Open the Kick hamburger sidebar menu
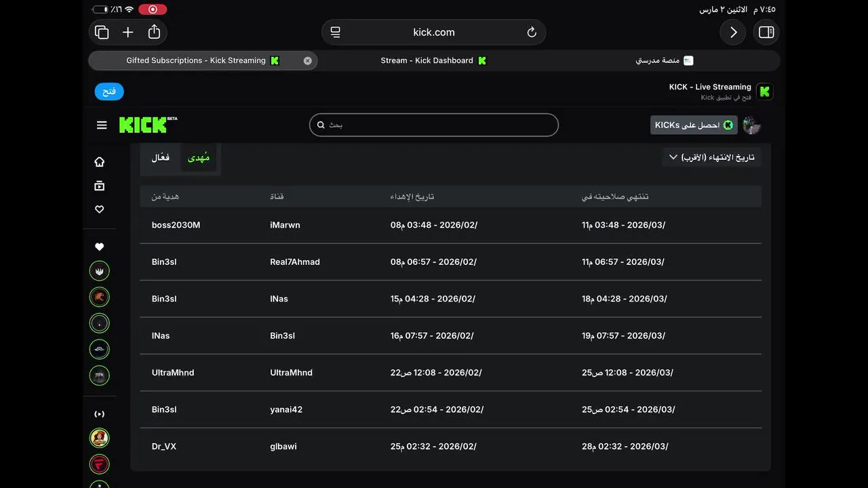868x488 pixels. pos(102,125)
